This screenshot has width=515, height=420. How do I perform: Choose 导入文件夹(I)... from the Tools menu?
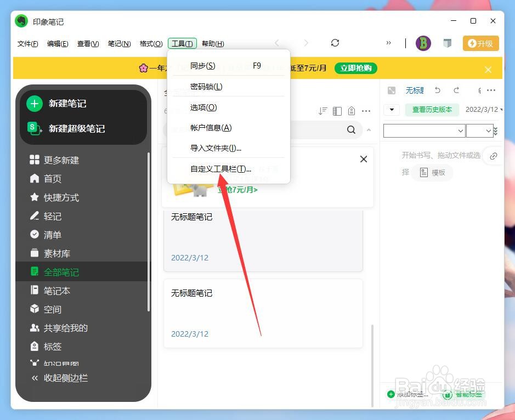pyautogui.click(x=229, y=148)
